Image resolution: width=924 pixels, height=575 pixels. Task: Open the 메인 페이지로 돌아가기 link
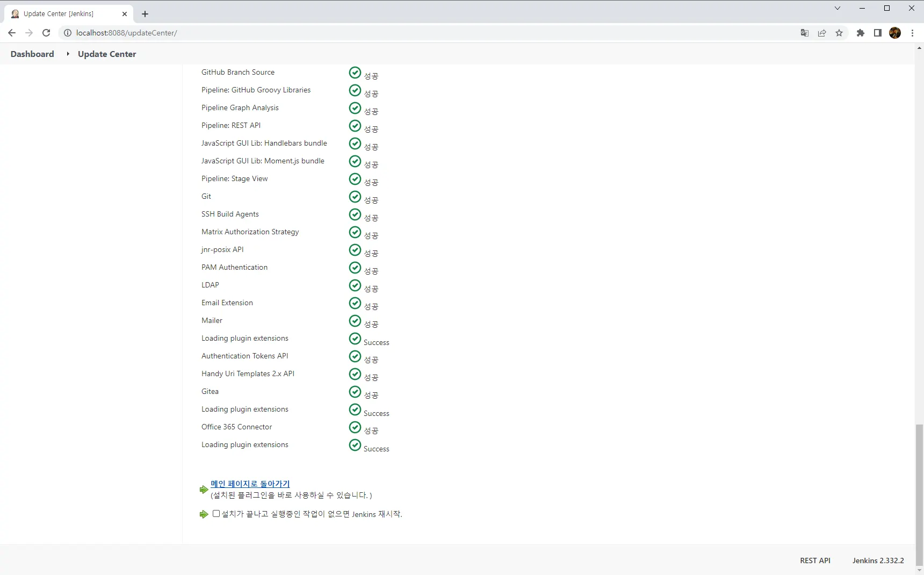click(x=250, y=484)
